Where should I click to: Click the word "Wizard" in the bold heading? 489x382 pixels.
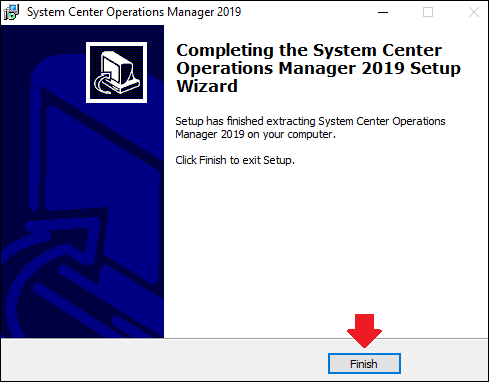pyautogui.click(x=207, y=86)
